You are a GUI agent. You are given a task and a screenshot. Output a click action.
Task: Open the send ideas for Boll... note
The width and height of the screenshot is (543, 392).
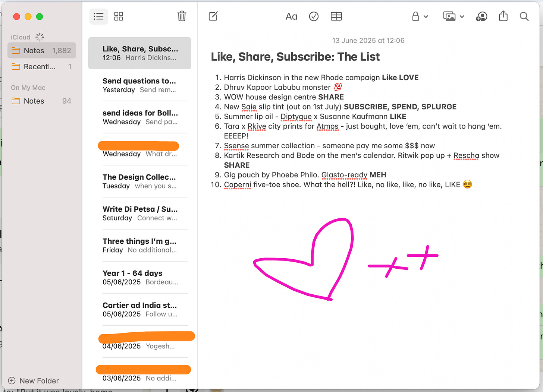point(140,117)
